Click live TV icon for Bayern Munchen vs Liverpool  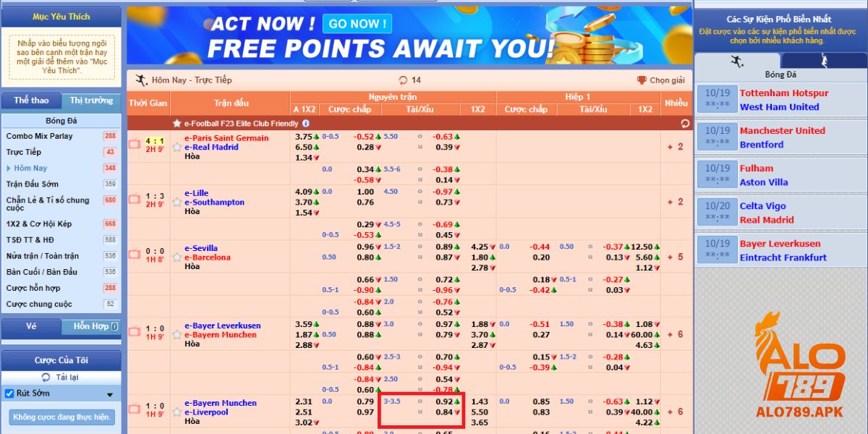[x=134, y=409]
